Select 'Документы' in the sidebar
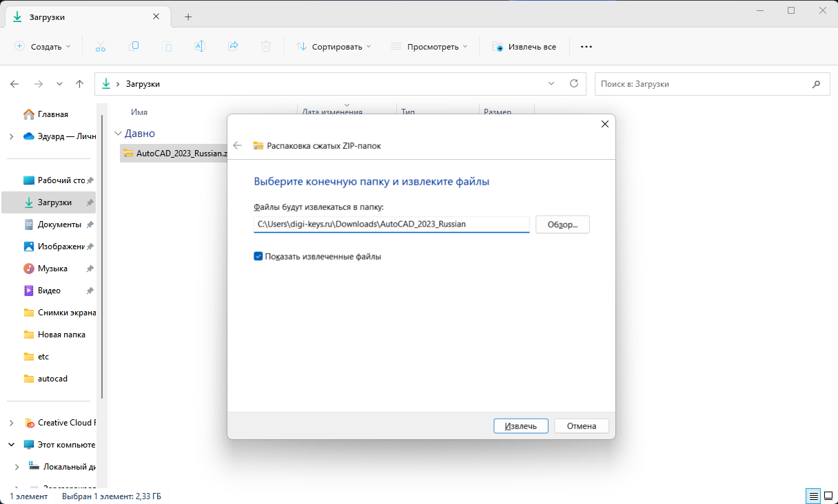 59,224
